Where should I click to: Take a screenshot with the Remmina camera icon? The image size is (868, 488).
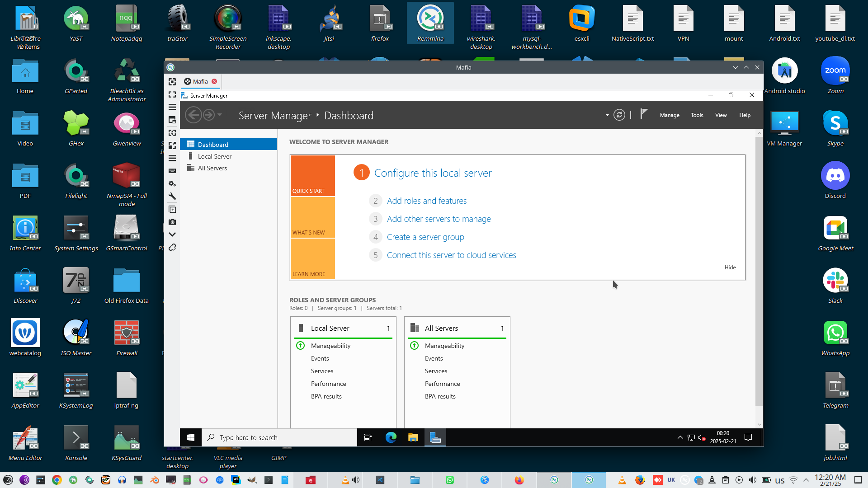(x=172, y=222)
